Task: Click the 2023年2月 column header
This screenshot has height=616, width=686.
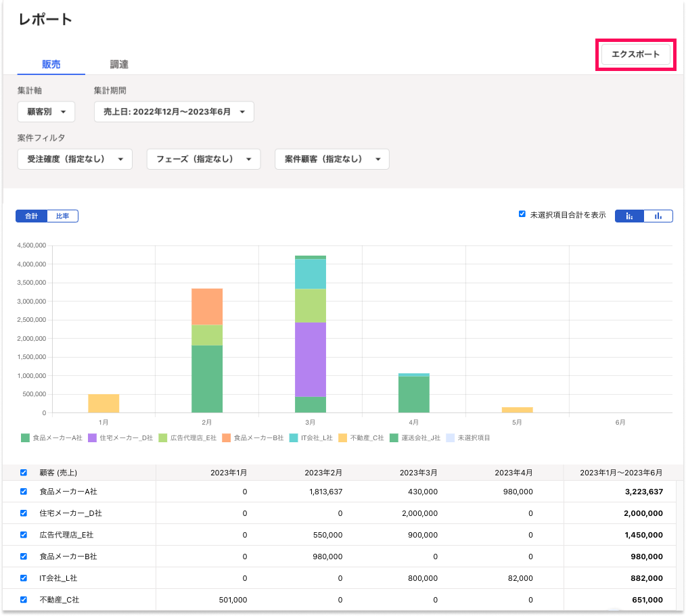Action: [x=323, y=473]
